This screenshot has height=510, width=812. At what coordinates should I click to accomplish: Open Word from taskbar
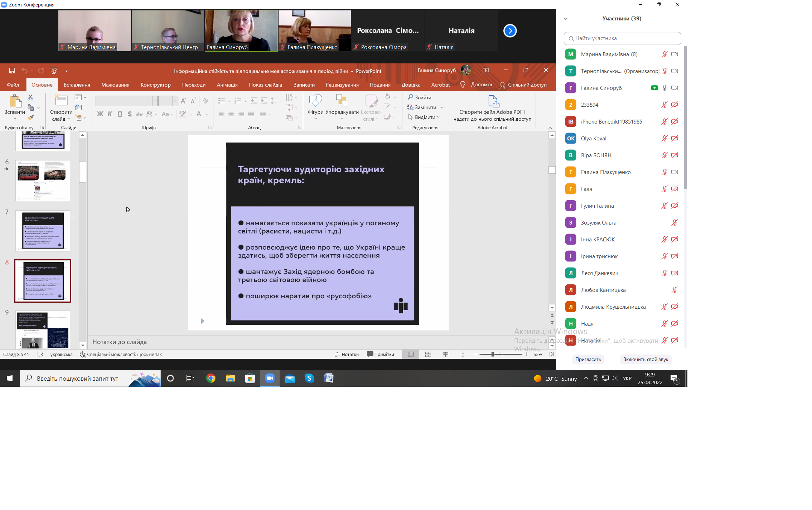(x=329, y=378)
